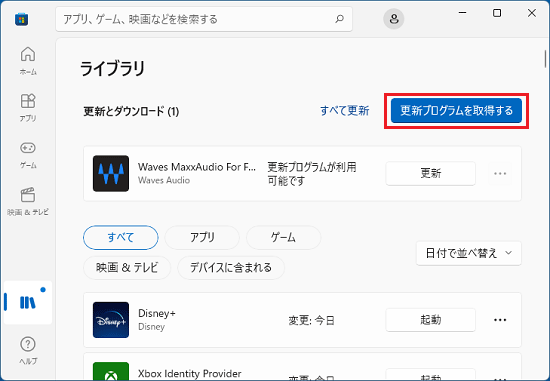
Task: Open the Home (ホーム) sidebar icon
Action: point(28,60)
